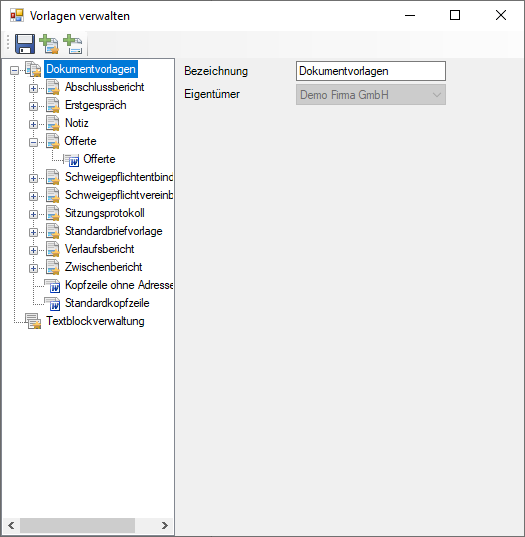Click the Standardkopfzeile Word template icon
Image resolution: width=525 pixels, height=537 pixels.
(53, 303)
